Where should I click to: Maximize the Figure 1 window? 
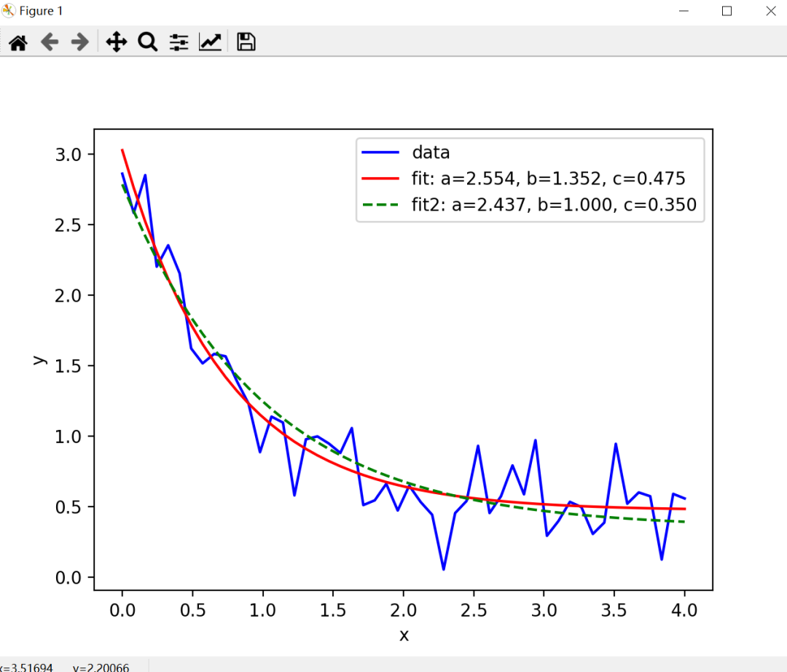click(x=727, y=11)
